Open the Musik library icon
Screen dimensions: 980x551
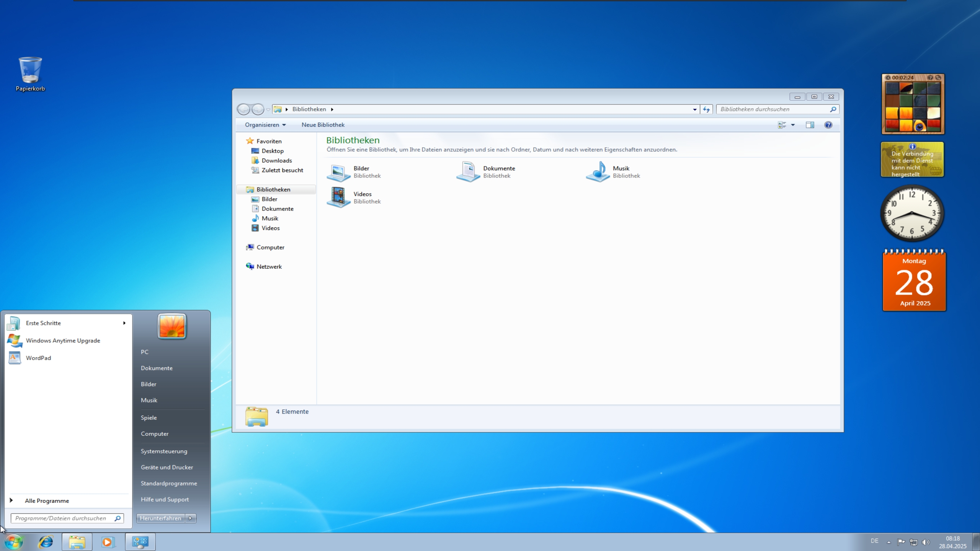[598, 172]
